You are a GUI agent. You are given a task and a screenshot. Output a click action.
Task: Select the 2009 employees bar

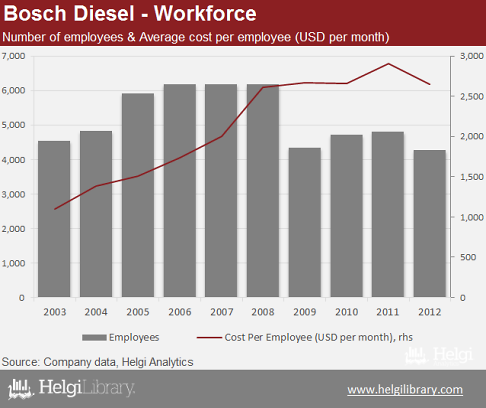(x=305, y=222)
